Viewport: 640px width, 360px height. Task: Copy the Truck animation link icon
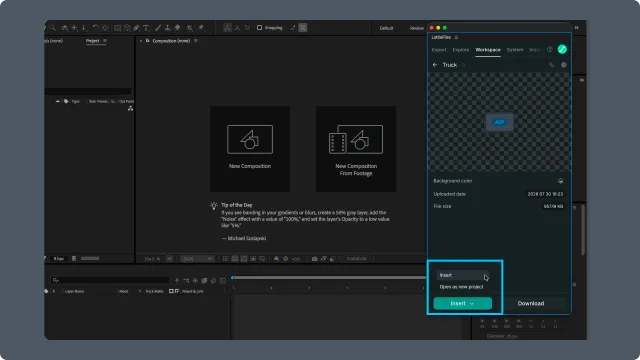pos(551,65)
